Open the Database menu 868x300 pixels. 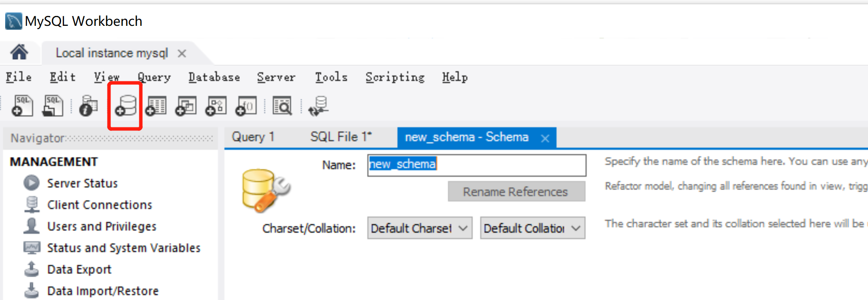pos(214,77)
